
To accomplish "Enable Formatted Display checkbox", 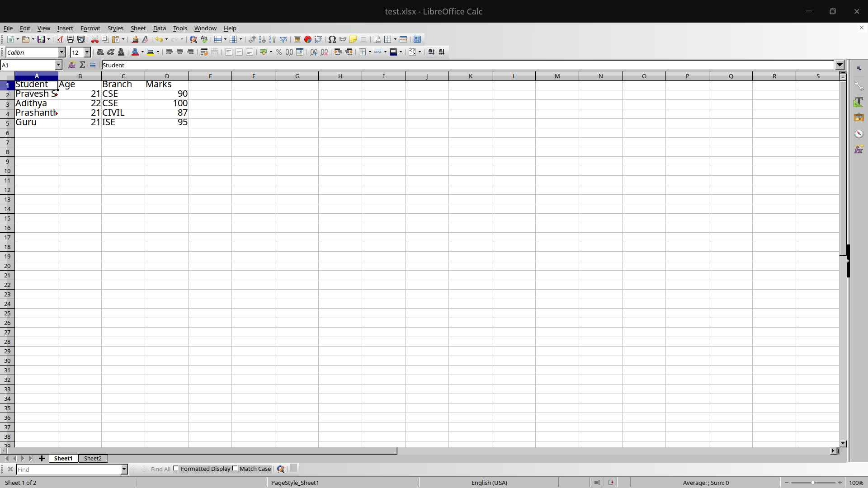I will click(176, 468).
